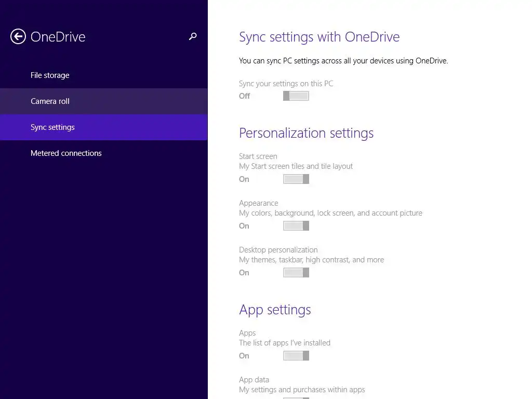This screenshot has width=532, height=399.
Task: Click the 'You can sync PC settings' description
Action: point(343,61)
